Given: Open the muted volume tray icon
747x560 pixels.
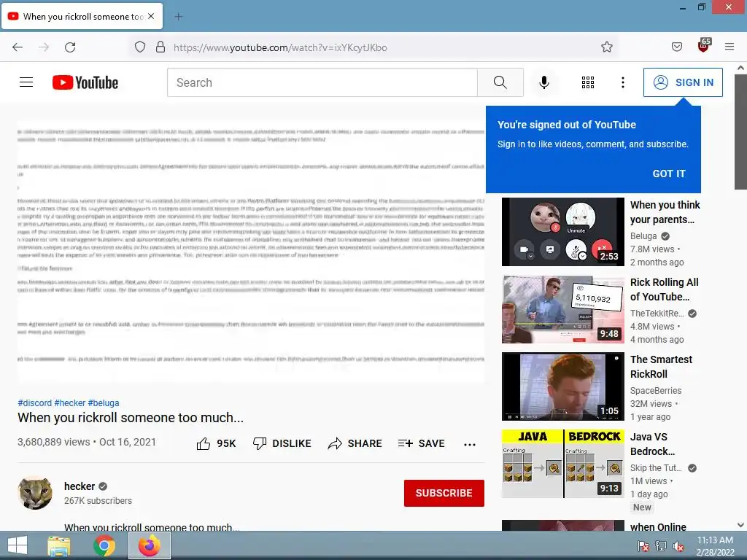Looking at the screenshot, I should point(678,546).
